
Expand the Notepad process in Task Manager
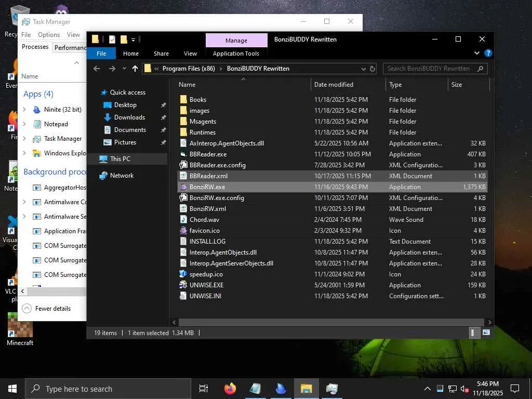coord(24,124)
